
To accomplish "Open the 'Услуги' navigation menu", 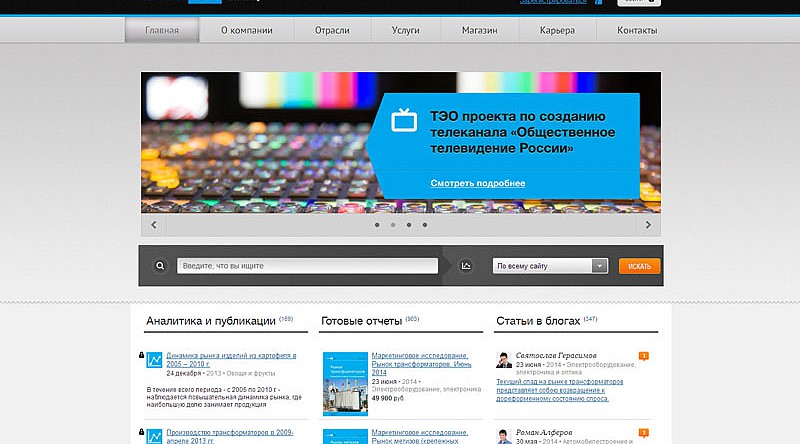I will click(x=406, y=31).
